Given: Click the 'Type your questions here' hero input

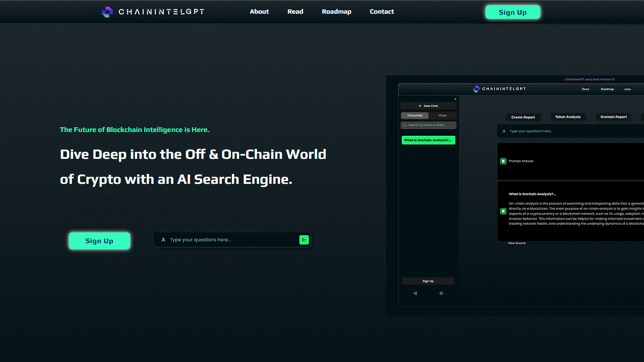Looking at the screenshot, I should [231, 240].
